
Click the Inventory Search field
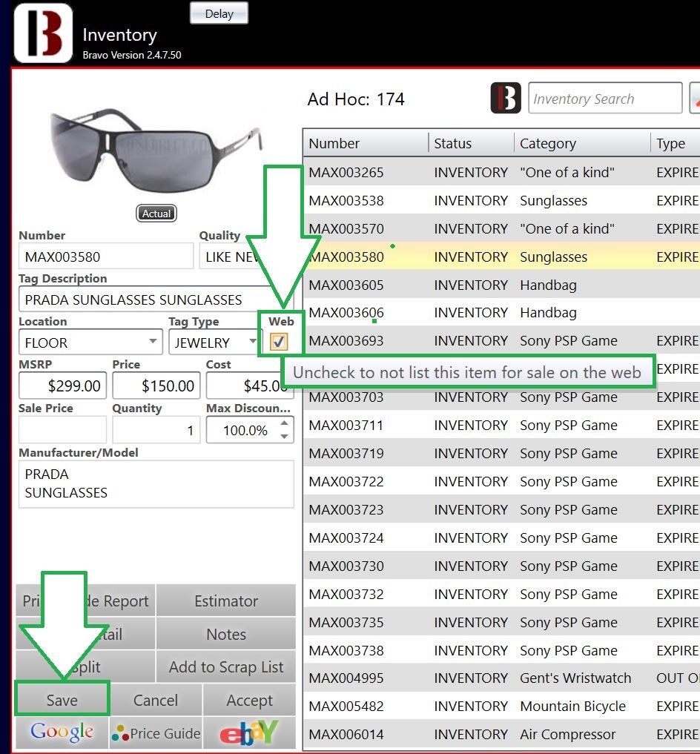tap(605, 98)
